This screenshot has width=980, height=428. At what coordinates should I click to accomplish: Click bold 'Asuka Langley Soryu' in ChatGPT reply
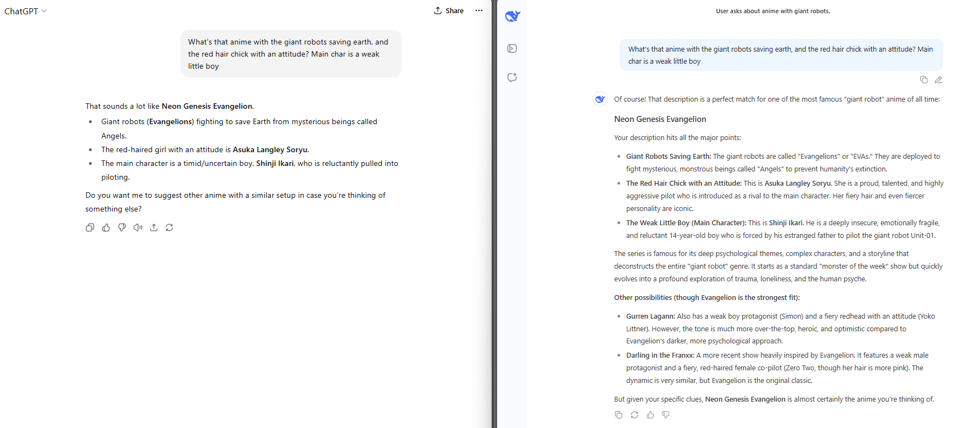pyautogui.click(x=270, y=149)
